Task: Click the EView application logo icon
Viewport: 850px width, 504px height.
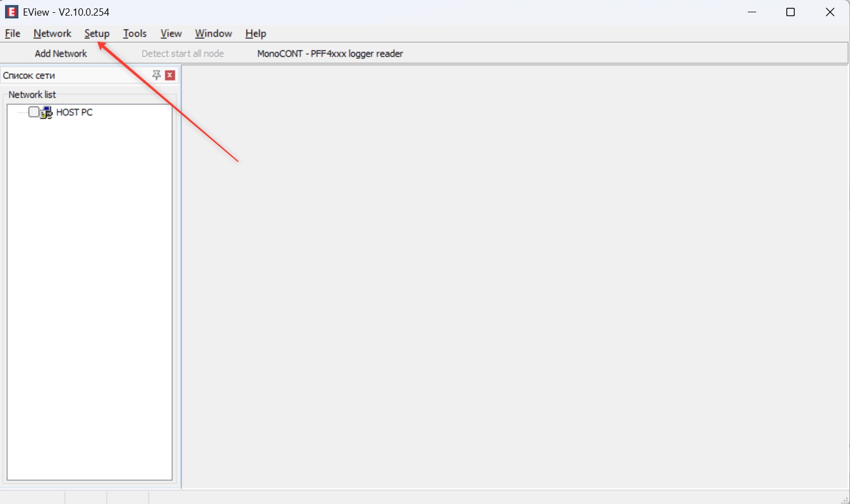Action: (x=11, y=12)
